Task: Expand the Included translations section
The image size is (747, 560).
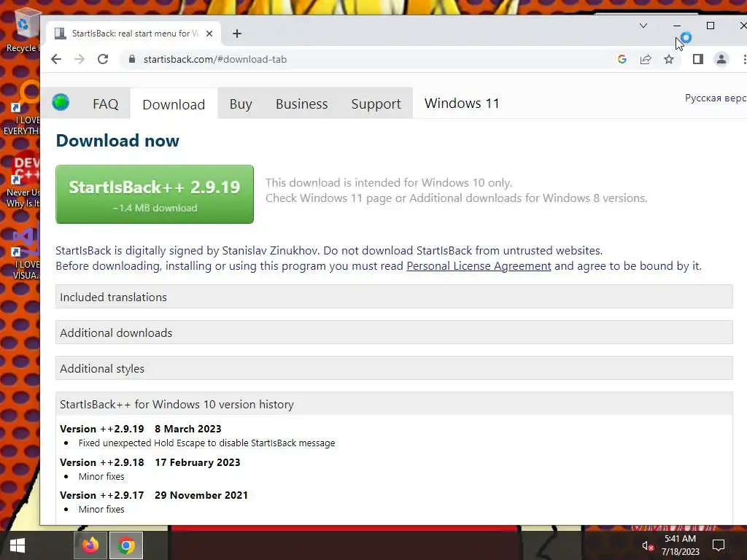Action: (394, 297)
